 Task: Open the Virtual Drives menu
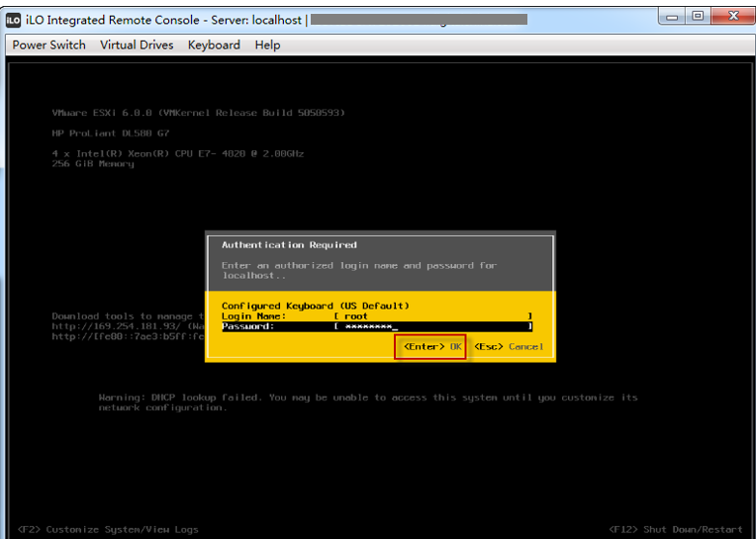[x=137, y=45]
